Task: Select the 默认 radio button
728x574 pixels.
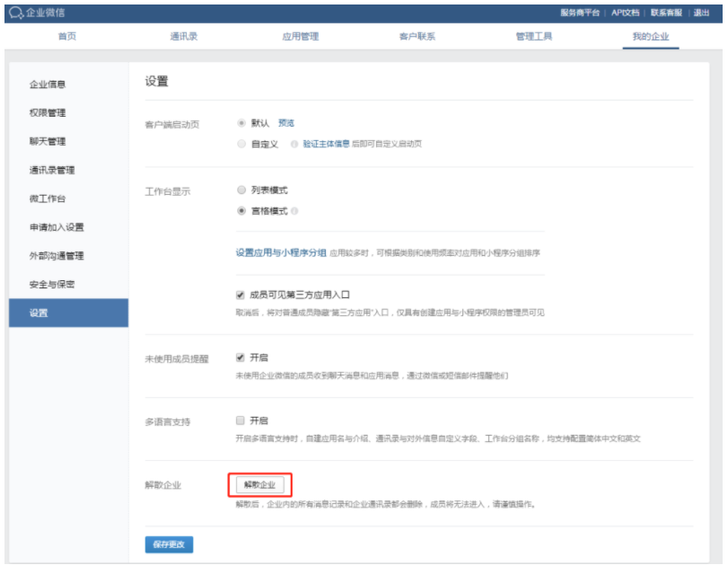Action: 241,123
